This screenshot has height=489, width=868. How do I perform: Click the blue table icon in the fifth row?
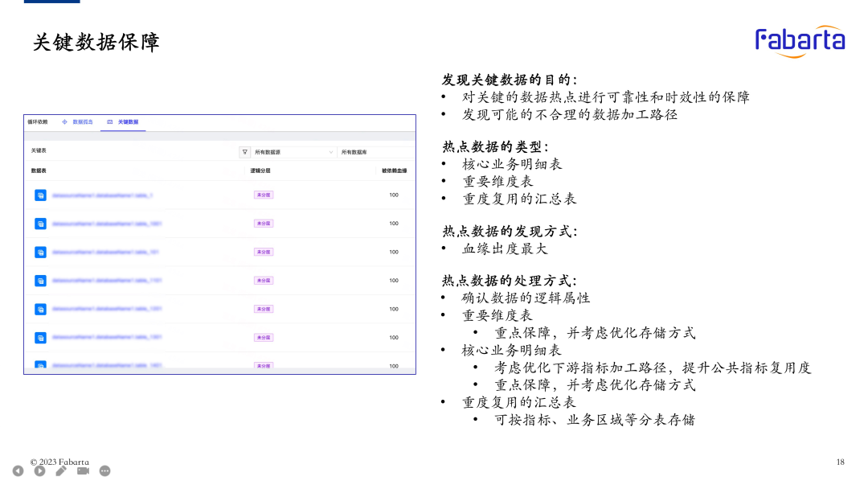coord(40,309)
